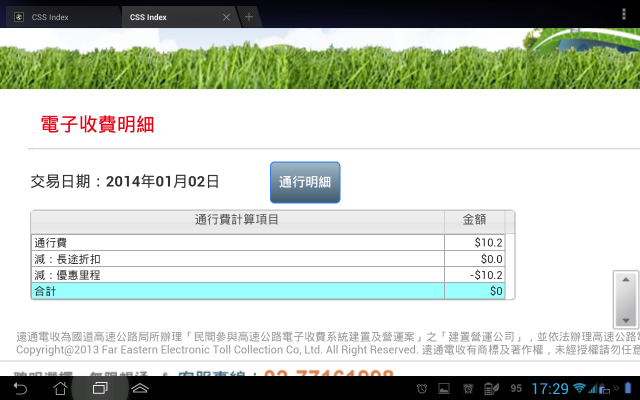Viewport: 640px width, 400px height.
Task: Click the scroll-down arrow of zoom control
Action: tap(626, 321)
